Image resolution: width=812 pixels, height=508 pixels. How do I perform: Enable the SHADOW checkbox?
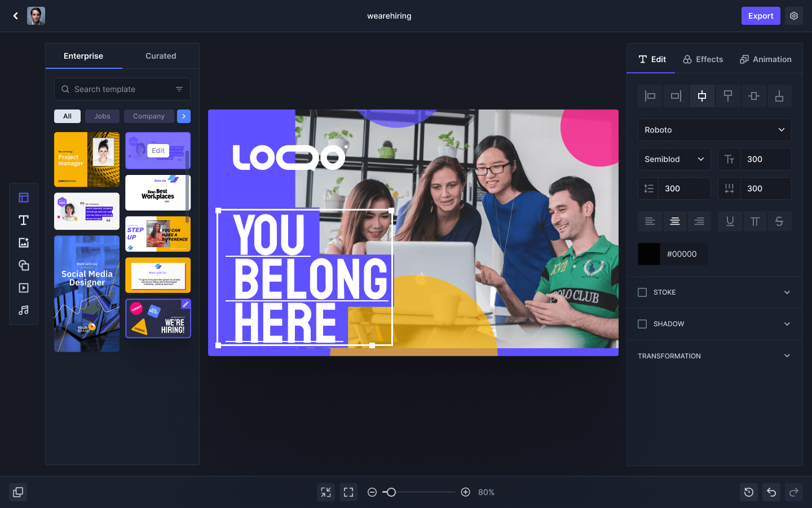point(642,324)
